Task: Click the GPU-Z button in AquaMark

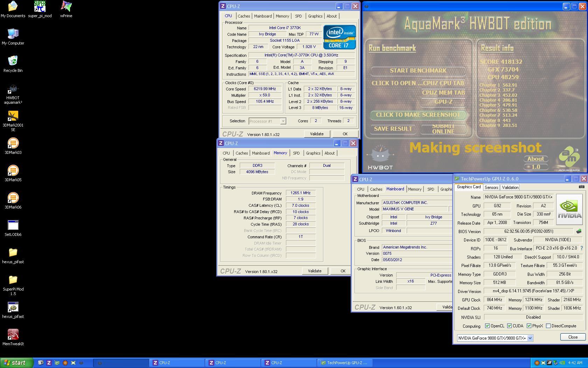Action: [x=443, y=102]
